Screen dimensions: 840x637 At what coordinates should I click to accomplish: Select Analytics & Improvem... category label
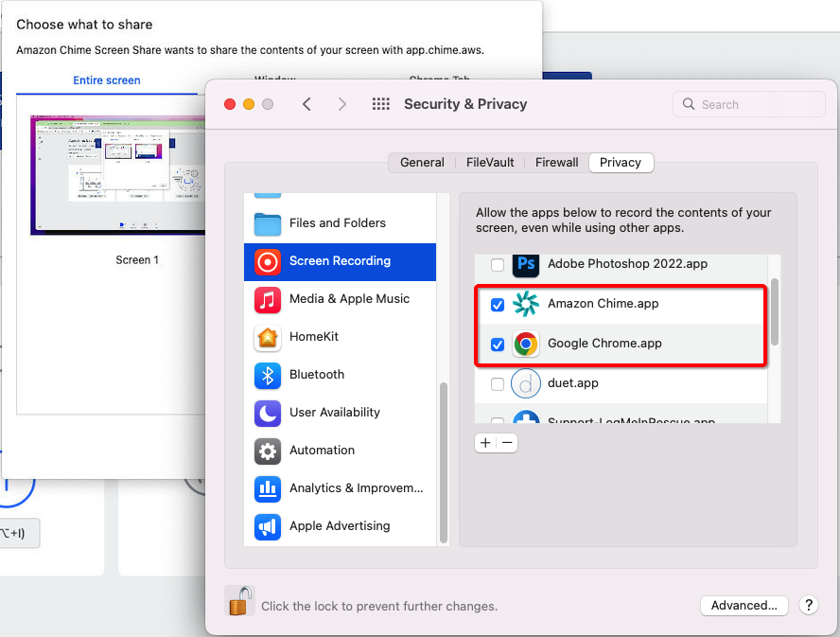pyautogui.click(x=357, y=488)
